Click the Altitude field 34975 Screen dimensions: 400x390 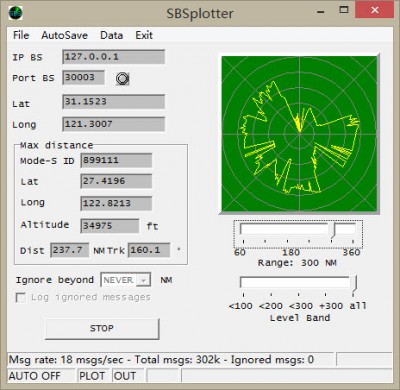point(110,226)
